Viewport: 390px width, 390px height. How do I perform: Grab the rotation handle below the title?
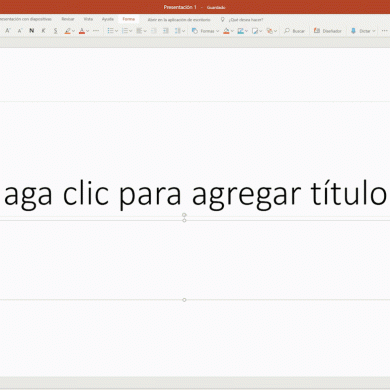pyautogui.click(x=184, y=215)
